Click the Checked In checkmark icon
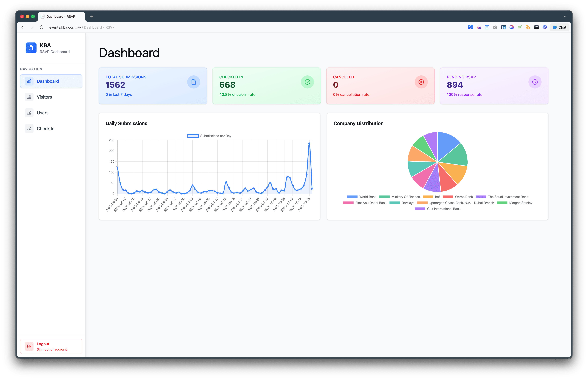Viewport: 588px width, 379px height. [307, 82]
